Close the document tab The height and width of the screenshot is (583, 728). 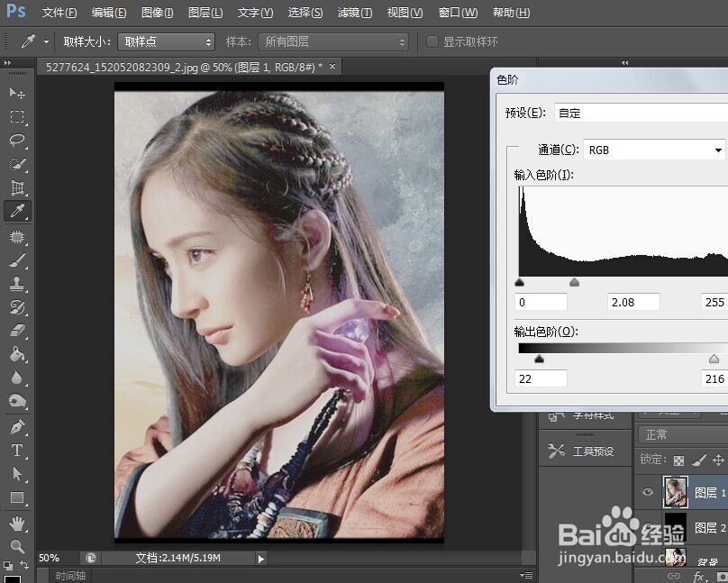pos(332,67)
